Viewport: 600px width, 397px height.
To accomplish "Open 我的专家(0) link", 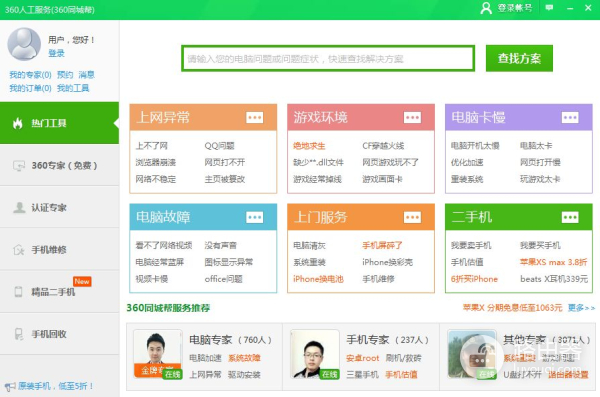I will [30, 75].
